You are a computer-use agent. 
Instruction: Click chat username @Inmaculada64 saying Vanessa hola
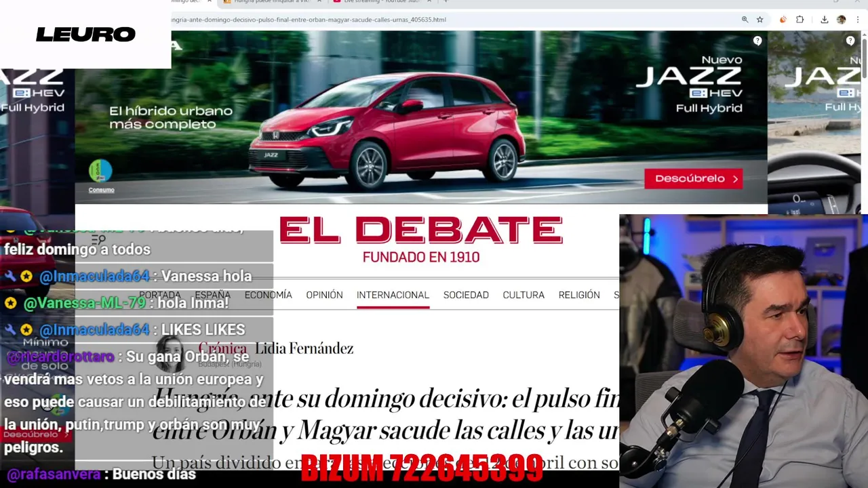pos(94,277)
